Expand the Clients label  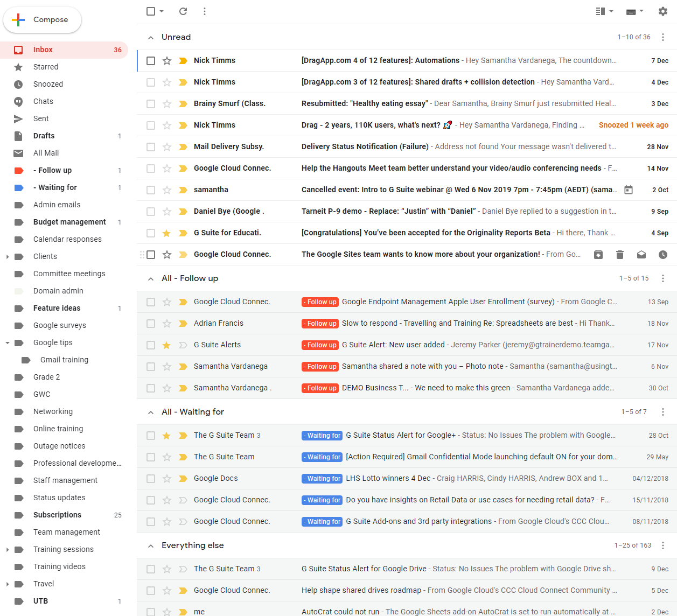pos(7,257)
